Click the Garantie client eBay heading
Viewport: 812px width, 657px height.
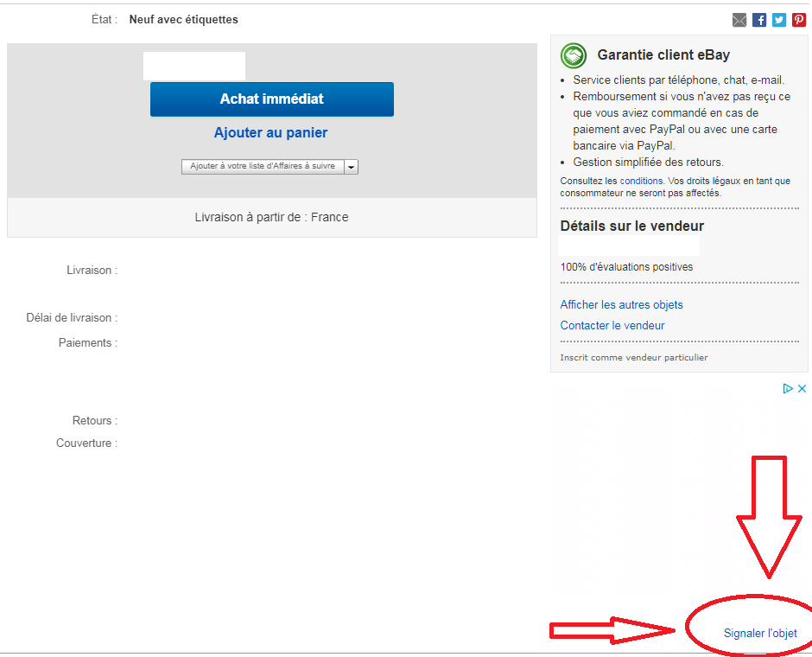[x=663, y=55]
